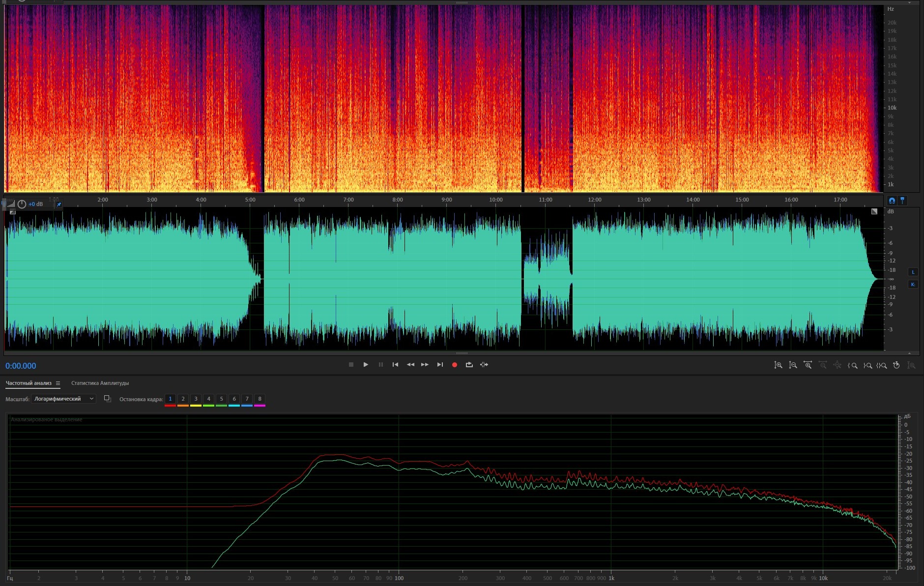
Task: Click the red Record button
Action: 455,365
